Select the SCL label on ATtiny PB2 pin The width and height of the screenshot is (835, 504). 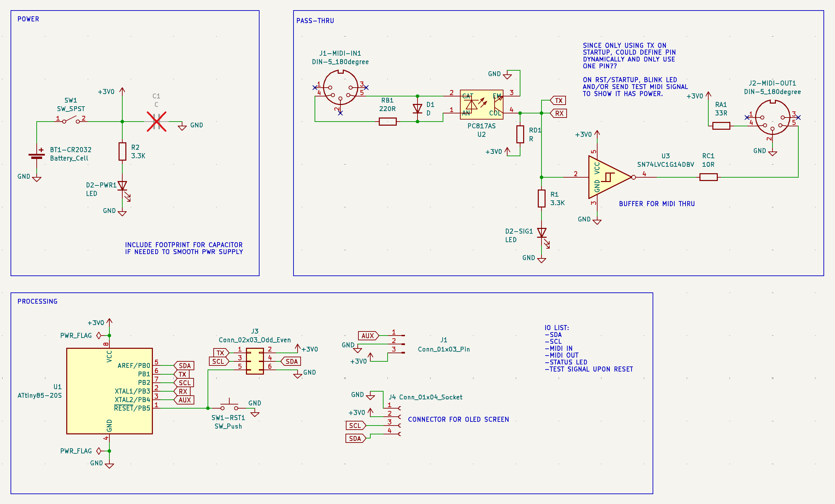184,383
